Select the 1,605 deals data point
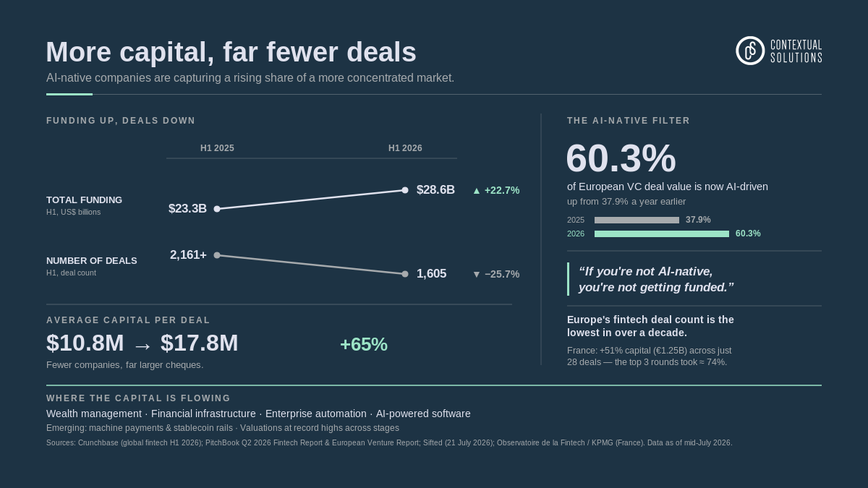This screenshot has height=488, width=868. (405, 274)
